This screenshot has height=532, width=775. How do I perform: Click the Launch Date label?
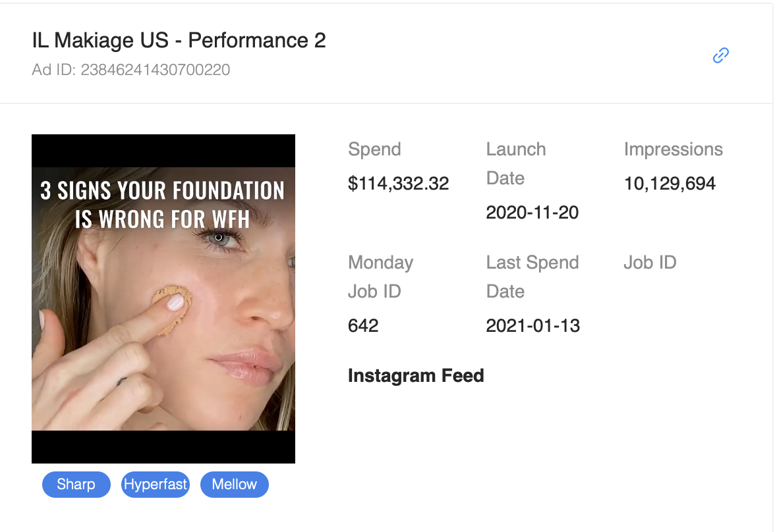coord(516,163)
